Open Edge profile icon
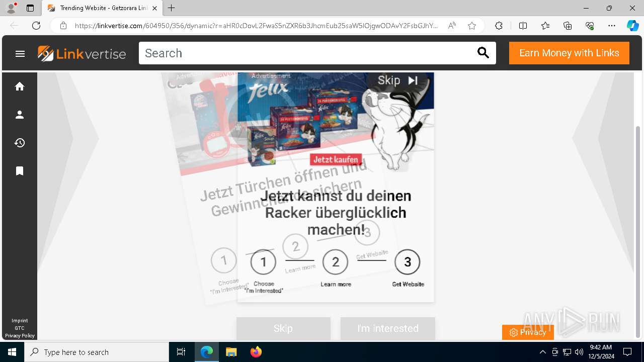This screenshot has width=644, height=362. 11,8
